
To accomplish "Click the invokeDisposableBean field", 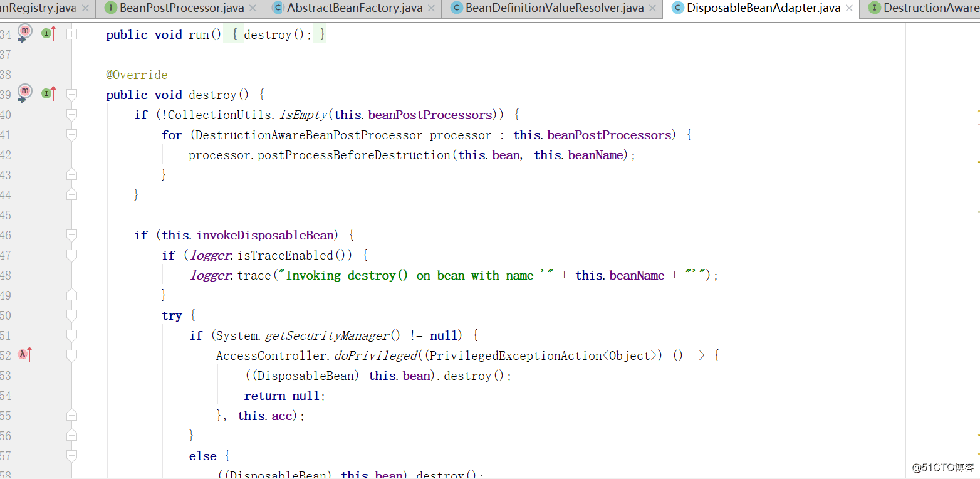I will pos(265,235).
